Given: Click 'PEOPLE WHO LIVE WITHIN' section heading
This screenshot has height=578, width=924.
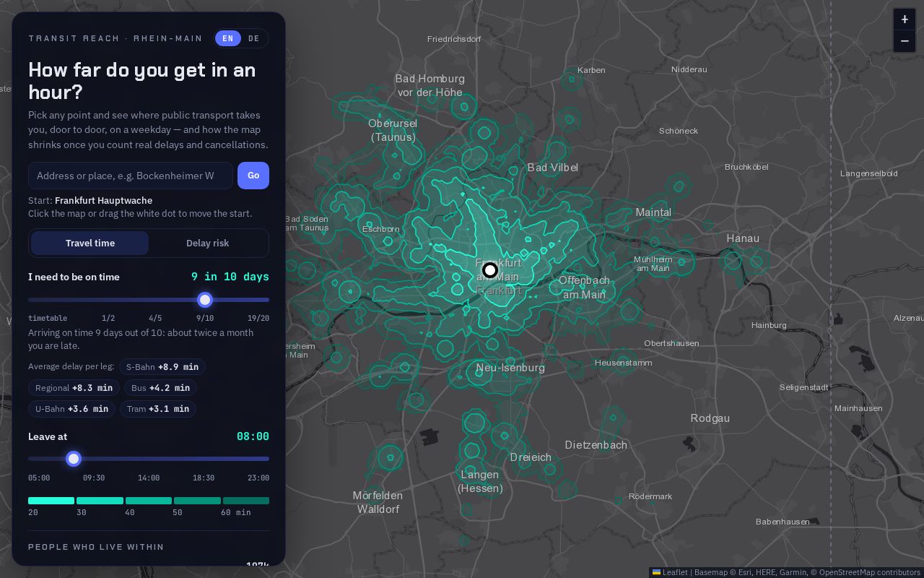Looking at the screenshot, I should (96, 547).
